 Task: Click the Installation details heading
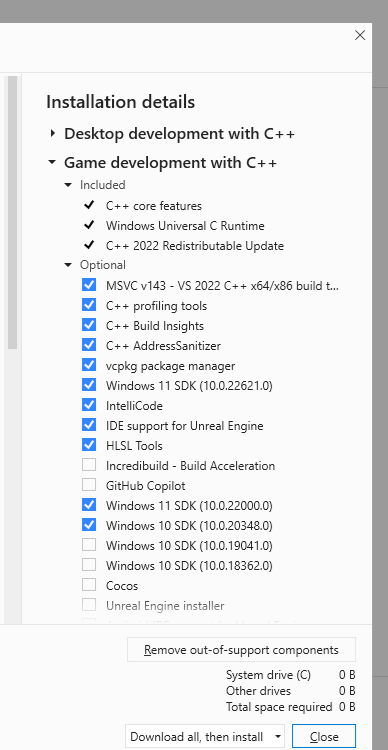tap(121, 102)
